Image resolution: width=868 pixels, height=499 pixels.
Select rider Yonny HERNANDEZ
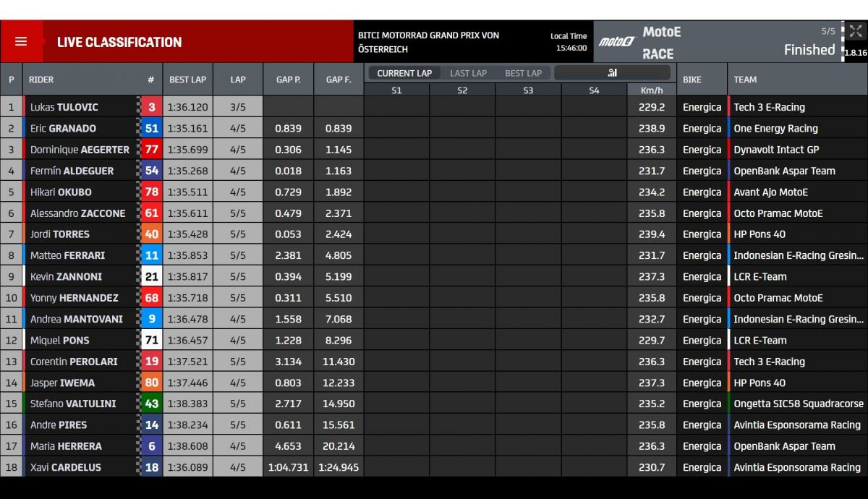pyautogui.click(x=74, y=298)
